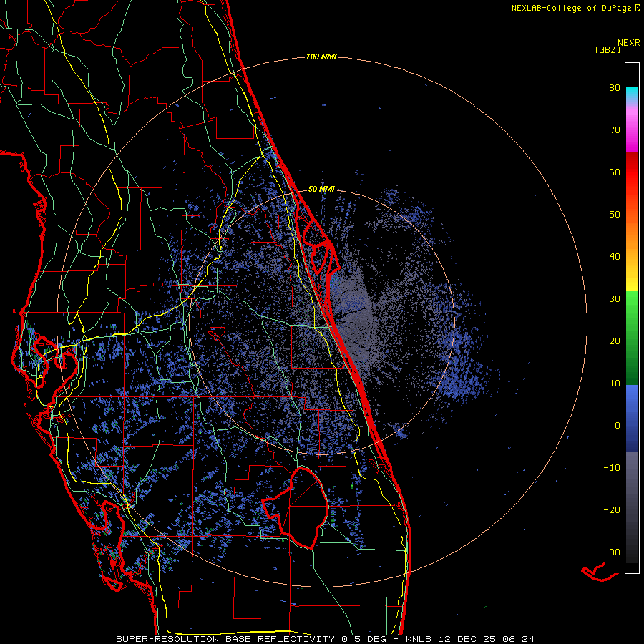Click the "12 DEC 25 06:24" timestamp
The height and width of the screenshot is (644, 644).
coord(487,639)
